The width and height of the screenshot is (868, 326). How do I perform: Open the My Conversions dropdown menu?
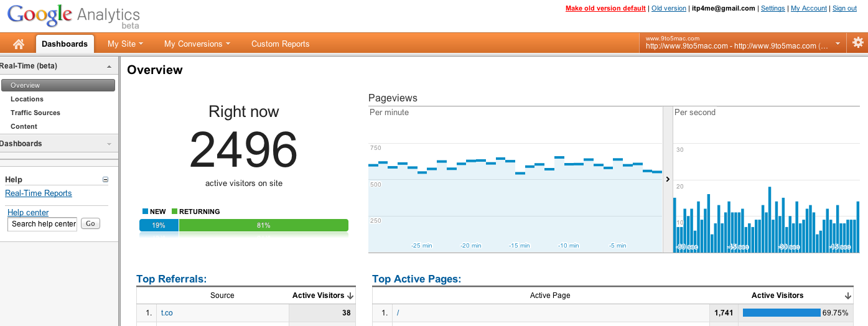click(x=197, y=44)
